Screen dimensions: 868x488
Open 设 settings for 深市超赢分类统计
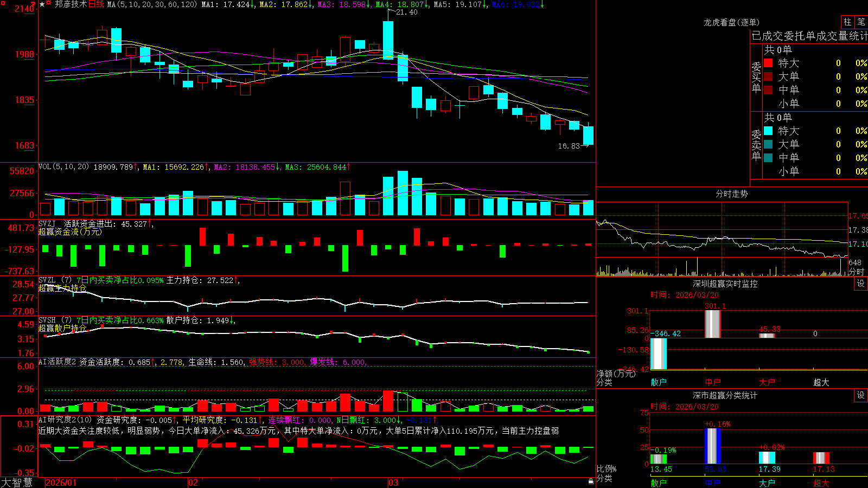pos(861,395)
